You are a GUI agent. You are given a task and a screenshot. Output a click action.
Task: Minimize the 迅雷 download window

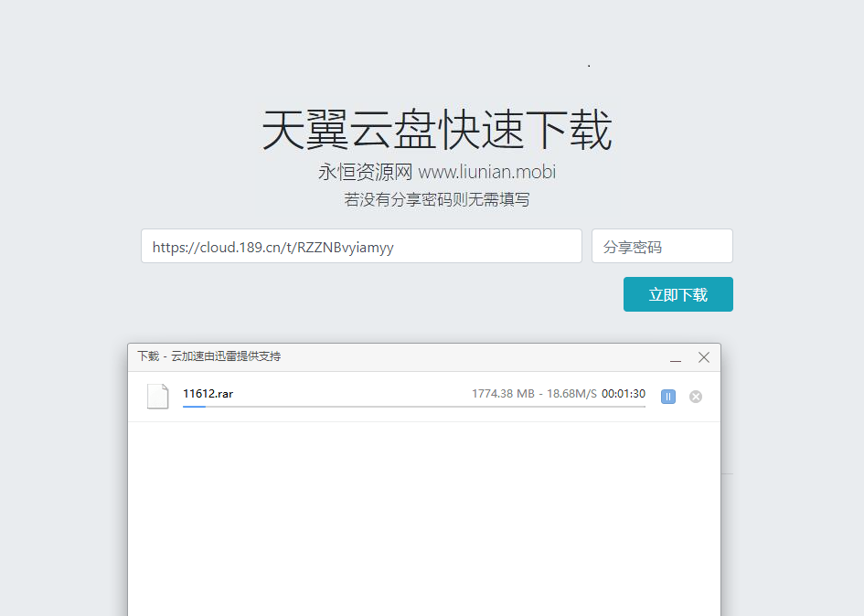point(675,358)
